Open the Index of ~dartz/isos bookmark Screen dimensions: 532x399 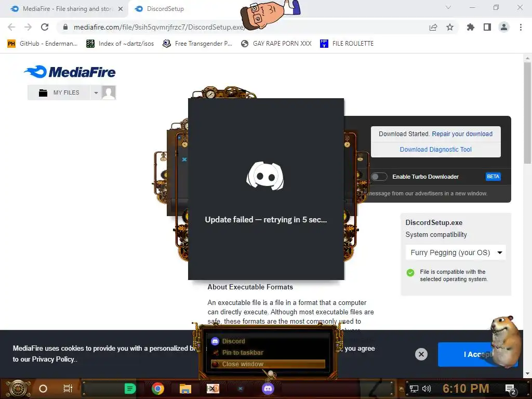120,44
